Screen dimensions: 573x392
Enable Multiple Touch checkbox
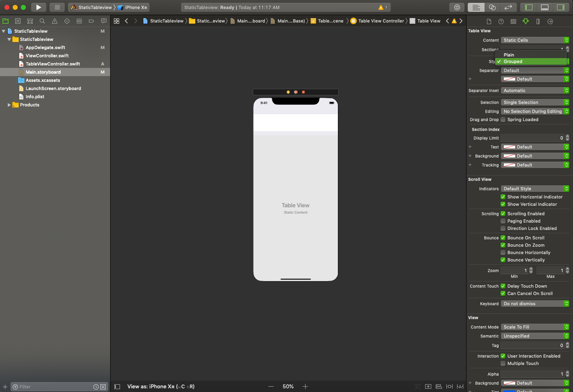pos(503,363)
